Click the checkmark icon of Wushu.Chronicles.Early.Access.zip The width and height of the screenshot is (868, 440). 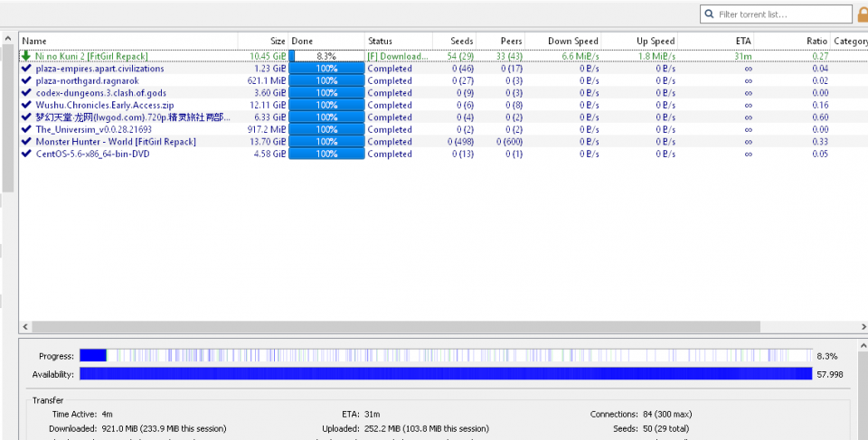point(26,105)
